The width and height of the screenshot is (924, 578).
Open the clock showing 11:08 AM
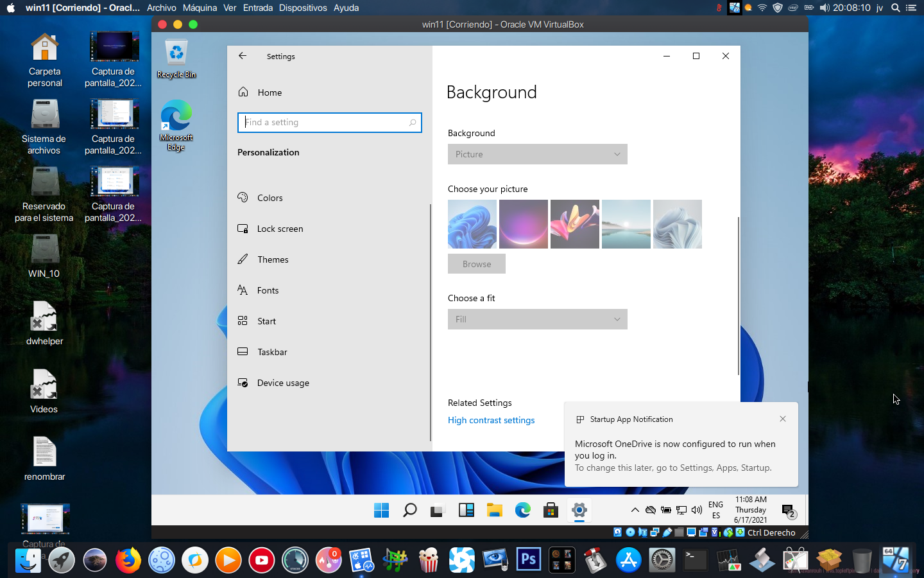click(x=751, y=510)
